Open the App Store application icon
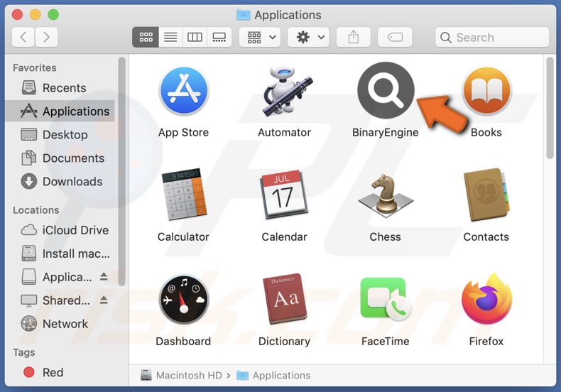The height and width of the screenshot is (392, 561). point(183,90)
